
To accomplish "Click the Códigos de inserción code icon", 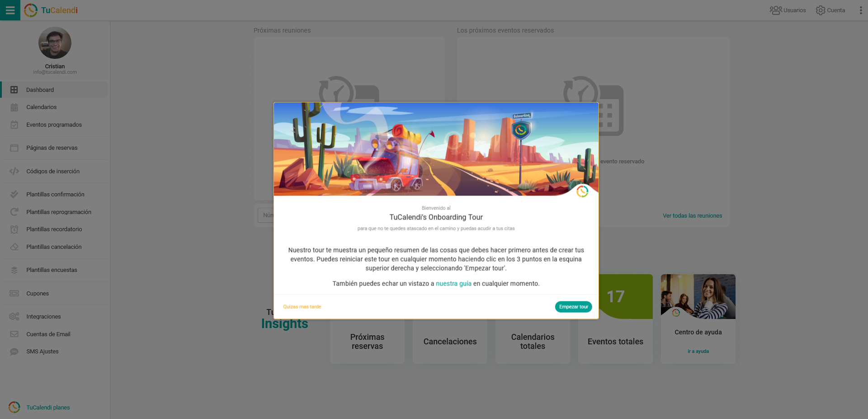I will tap(14, 171).
